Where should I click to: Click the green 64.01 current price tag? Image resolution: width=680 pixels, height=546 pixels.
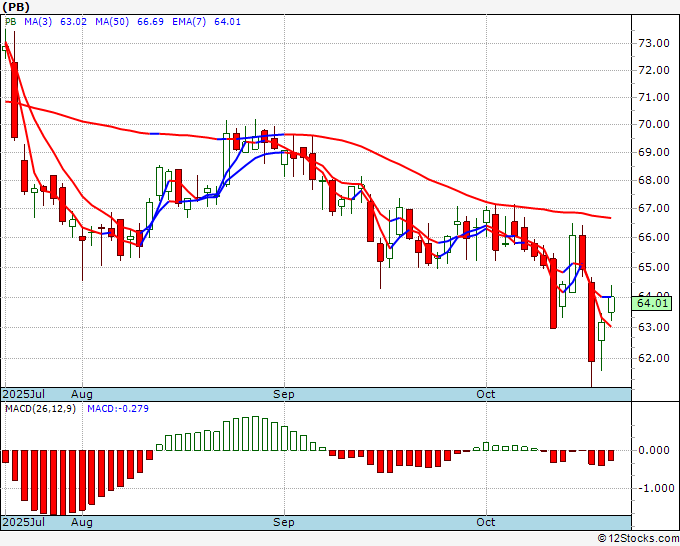652,303
